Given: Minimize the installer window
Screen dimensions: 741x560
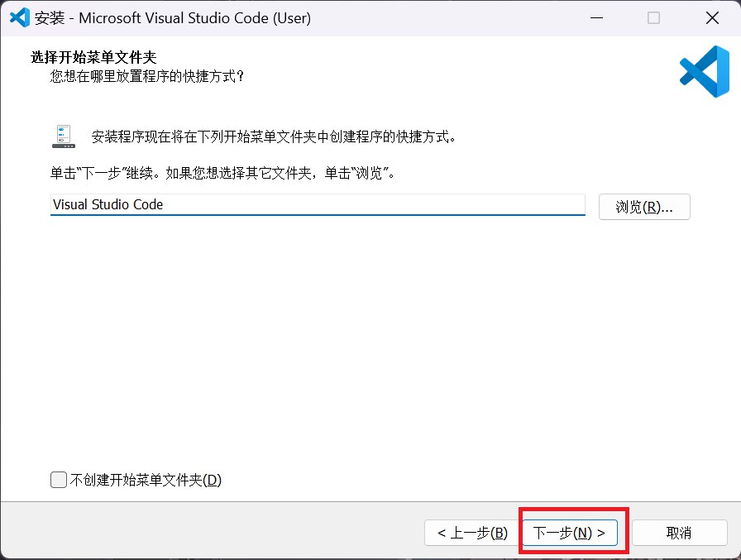Looking at the screenshot, I should click(597, 18).
